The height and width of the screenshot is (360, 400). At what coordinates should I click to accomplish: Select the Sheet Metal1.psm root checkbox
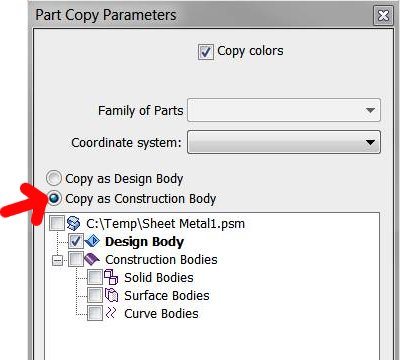pos(57,223)
